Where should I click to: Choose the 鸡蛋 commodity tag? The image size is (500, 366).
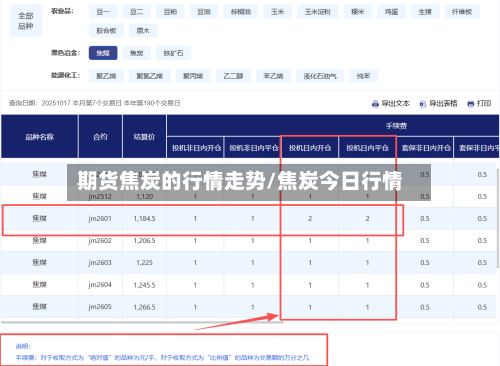(x=391, y=12)
